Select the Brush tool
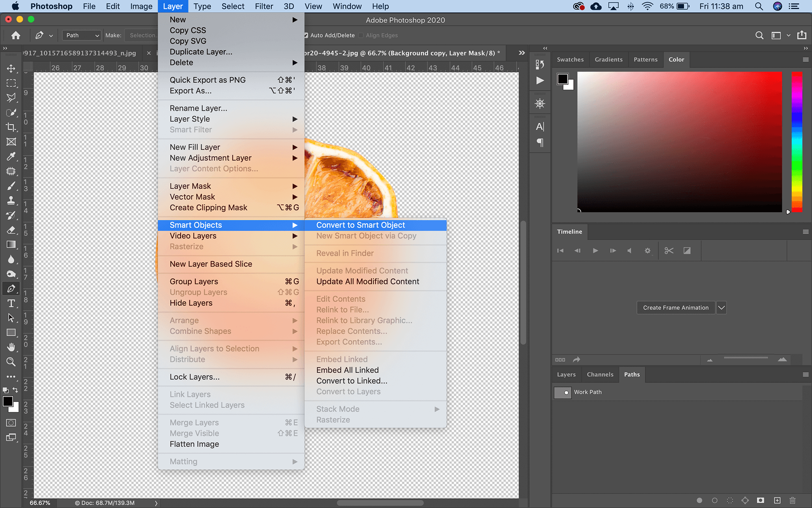Viewport: 812px width, 508px height. point(11,186)
